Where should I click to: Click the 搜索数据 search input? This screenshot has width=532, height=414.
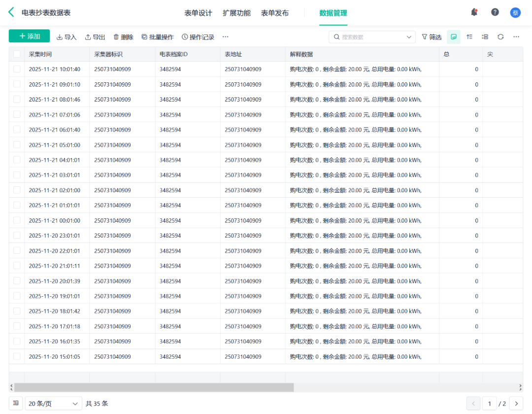point(371,37)
